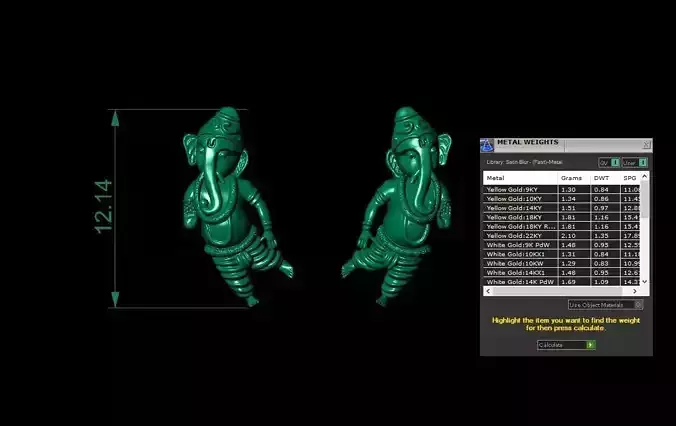Select the Yellow Gold:10KY row
676x426 pixels.
[x=562, y=199]
